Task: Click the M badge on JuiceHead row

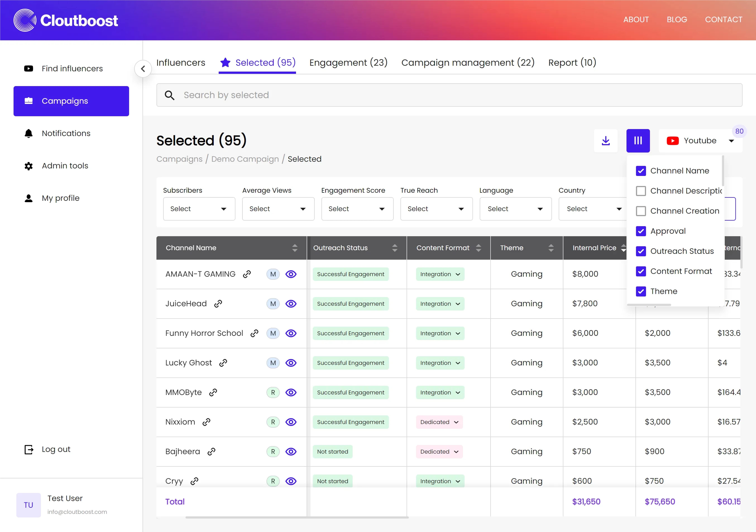Action: pos(273,304)
